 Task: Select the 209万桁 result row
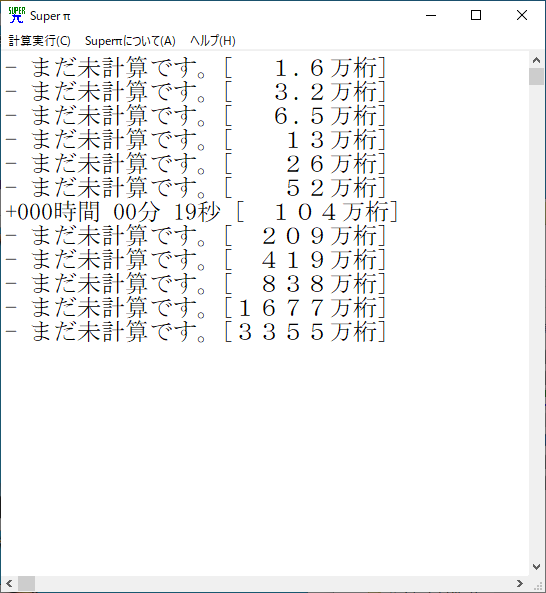195,236
